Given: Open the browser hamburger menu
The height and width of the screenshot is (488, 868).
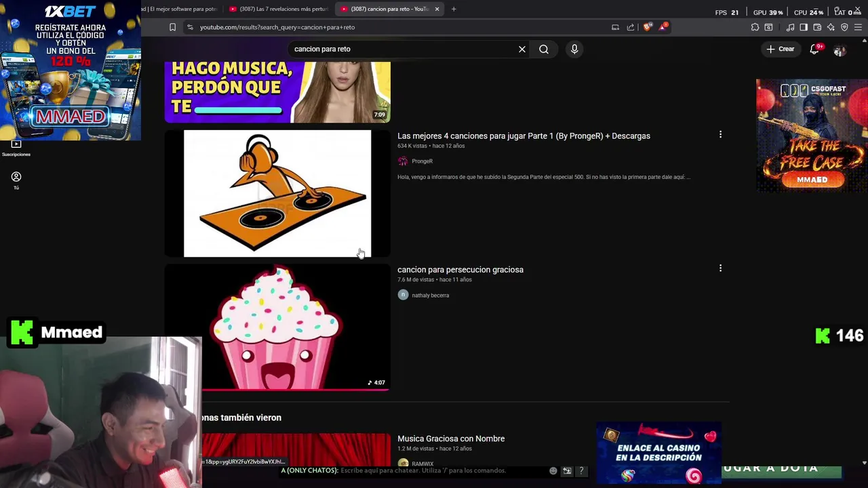Looking at the screenshot, I should click(858, 27).
